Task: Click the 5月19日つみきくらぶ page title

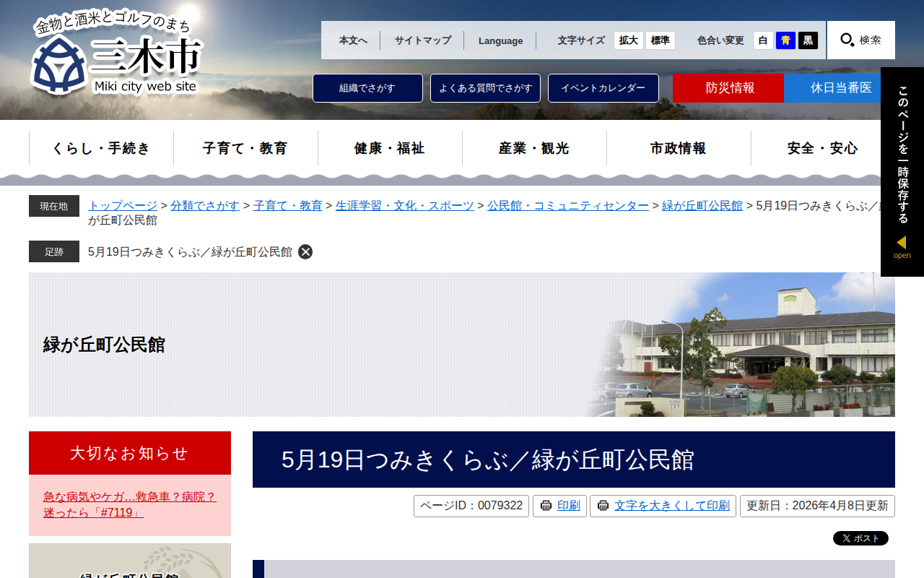Action: tap(488, 460)
